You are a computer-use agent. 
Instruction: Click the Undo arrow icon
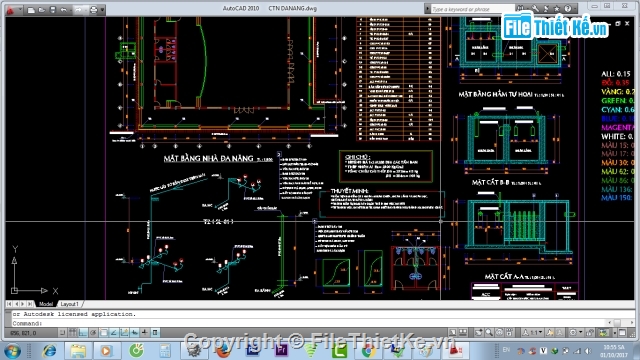click(x=64, y=10)
